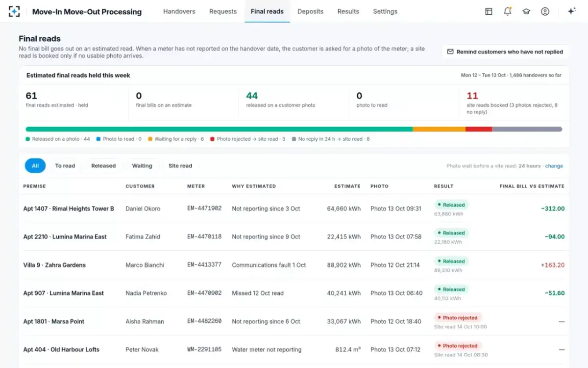Show only Waiting final reads
Image resolution: width=588 pixels, height=368 pixels.
[x=142, y=166]
